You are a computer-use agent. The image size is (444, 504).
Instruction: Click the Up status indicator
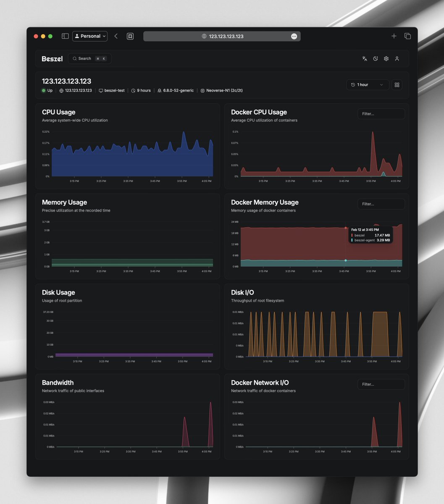(47, 90)
